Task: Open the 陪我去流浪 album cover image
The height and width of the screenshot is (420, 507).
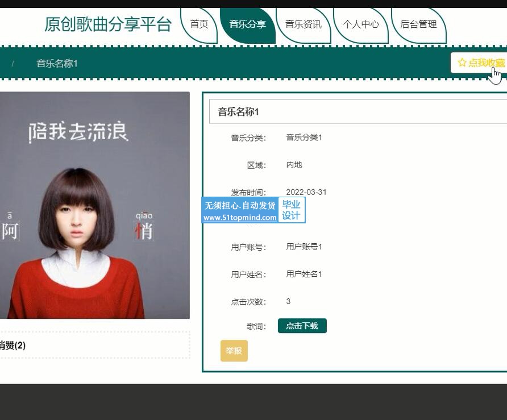Action: [95, 205]
